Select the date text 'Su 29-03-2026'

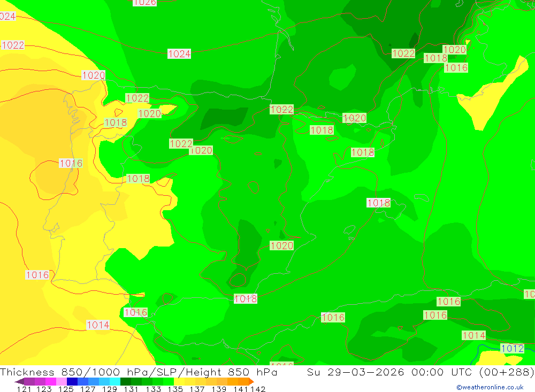[x=355, y=372]
